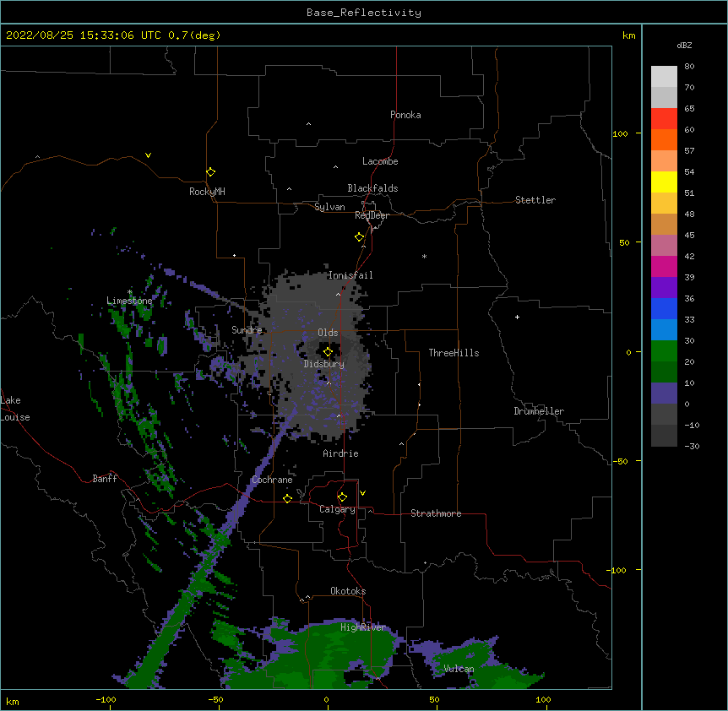Click the Lacombe city label
This screenshot has width=728, height=711.
click(380, 161)
